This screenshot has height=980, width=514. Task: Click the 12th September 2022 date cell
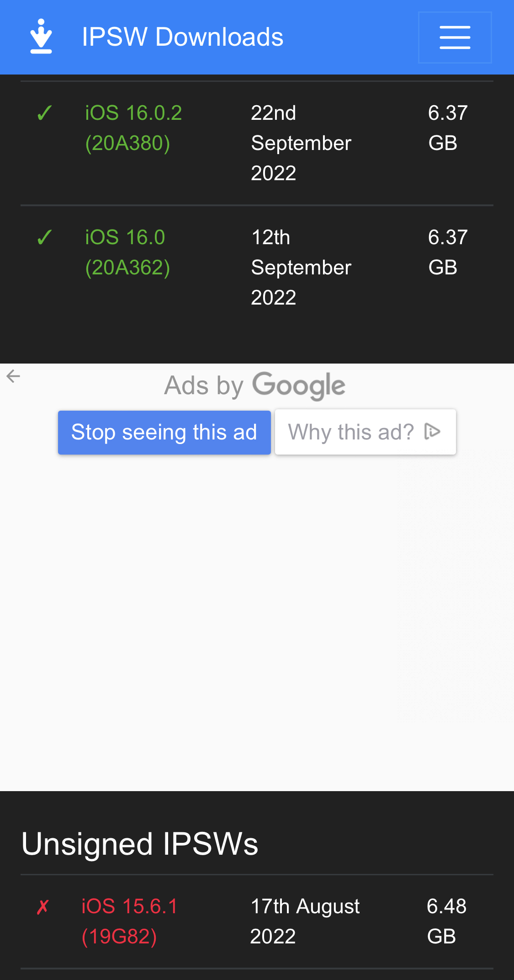tap(301, 268)
